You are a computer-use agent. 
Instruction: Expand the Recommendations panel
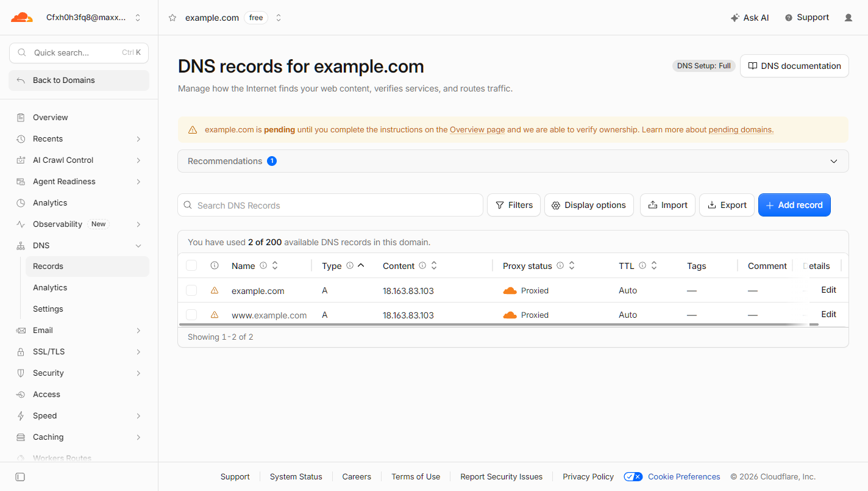click(x=513, y=161)
